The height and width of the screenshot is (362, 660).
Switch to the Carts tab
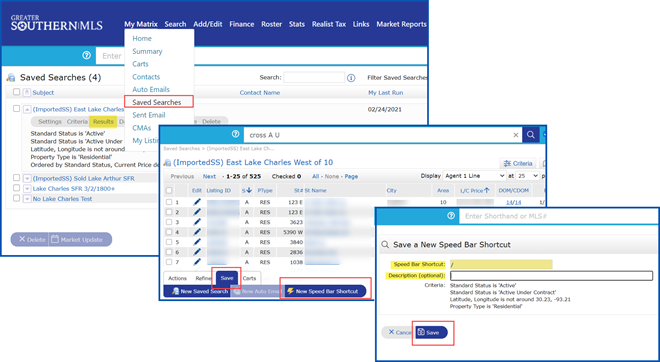click(249, 278)
